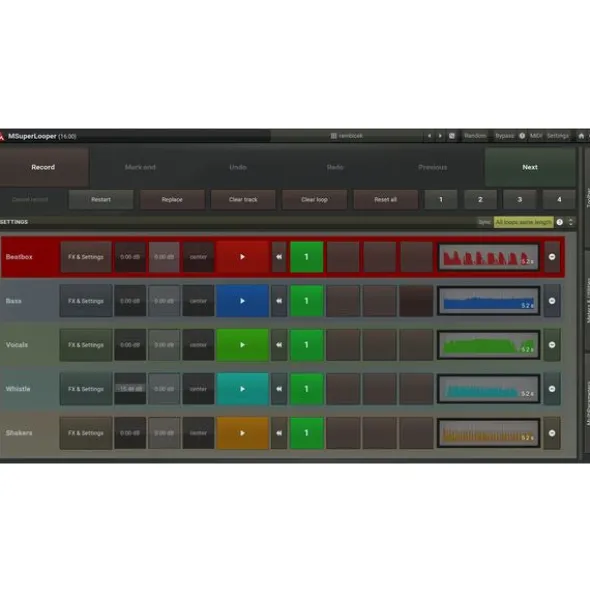Click the MeldaProduction logo beside MSuperLooper
Image resolution: width=590 pixels, height=591 pixels.
click(x=2, y=136)
